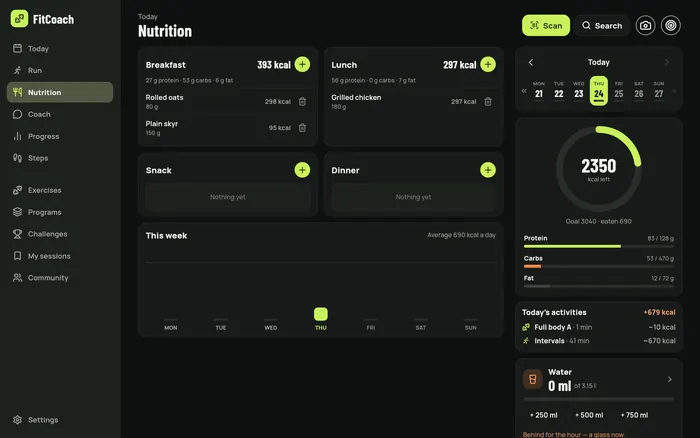
Task: Add 500 ml of water
Action: pos(589,415)
